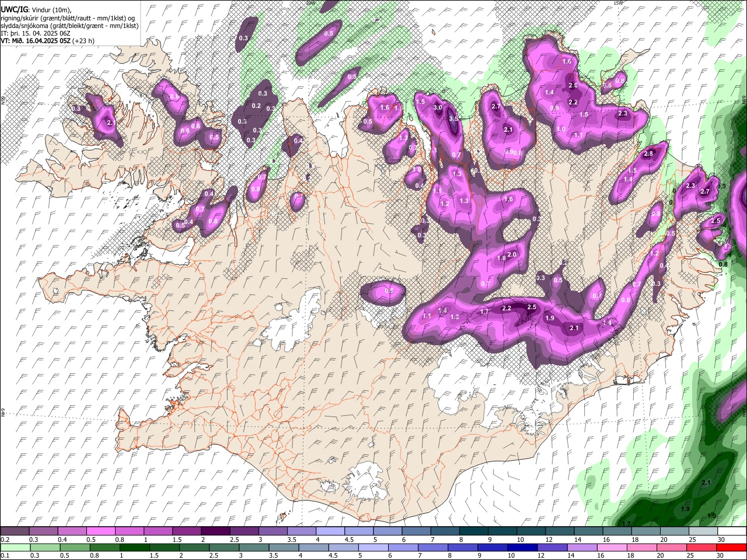Click the 2.8 snowfall value on the map
Image resolution: width=747 pixels, height=560 pixels.
click(648, 153)
